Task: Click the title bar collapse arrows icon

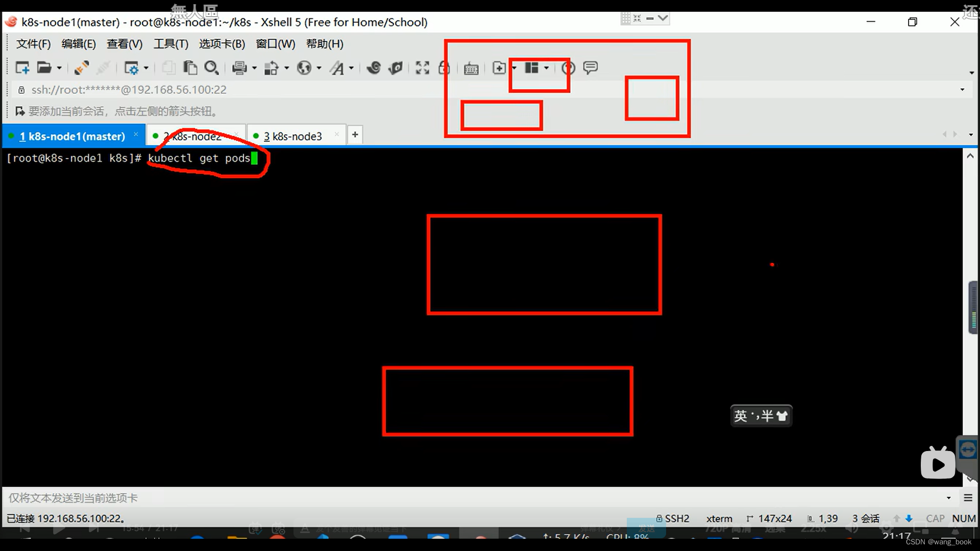Action: 637,18
